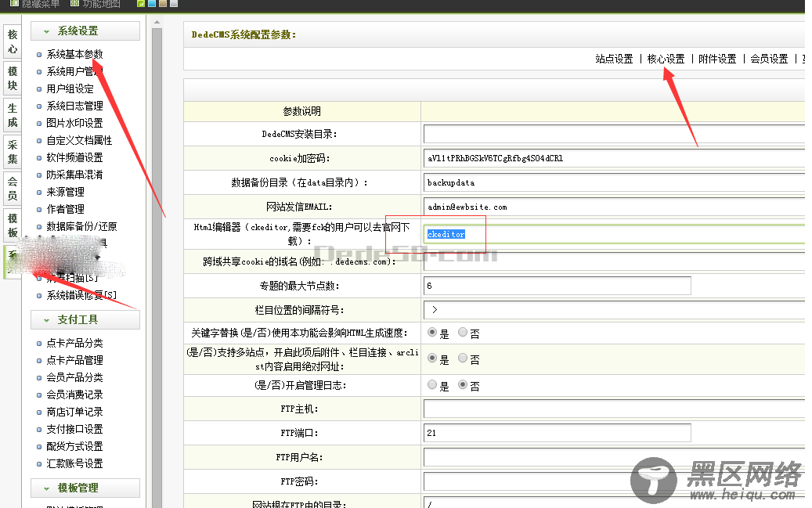
Task: Collapse the 支付工具 menu section
Action: point(85,319)
